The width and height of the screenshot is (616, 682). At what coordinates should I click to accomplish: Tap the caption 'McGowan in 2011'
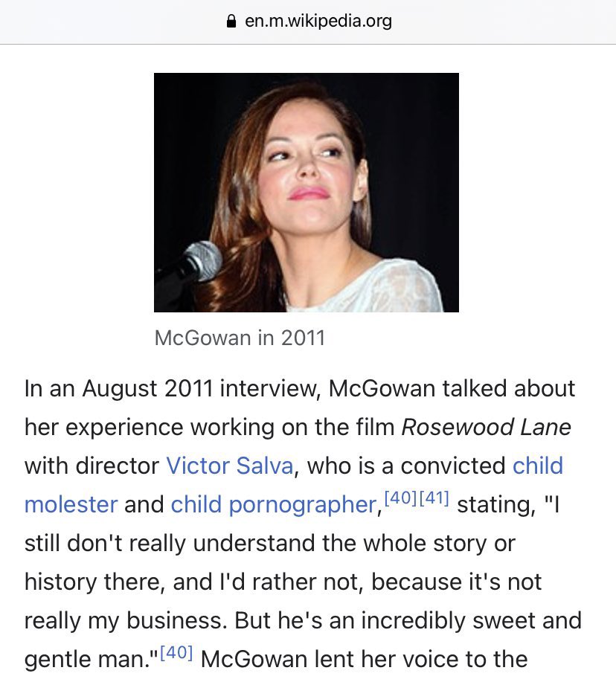point(240,338)
